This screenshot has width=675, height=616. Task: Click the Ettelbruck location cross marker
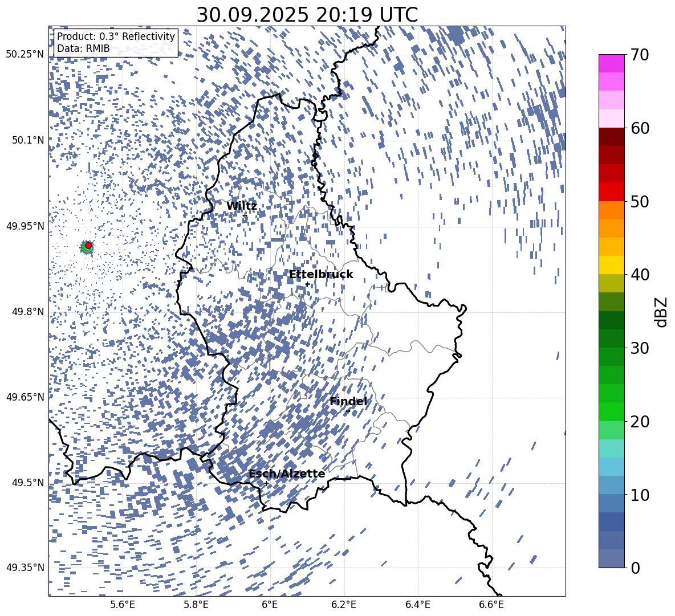tap(307, 284)
